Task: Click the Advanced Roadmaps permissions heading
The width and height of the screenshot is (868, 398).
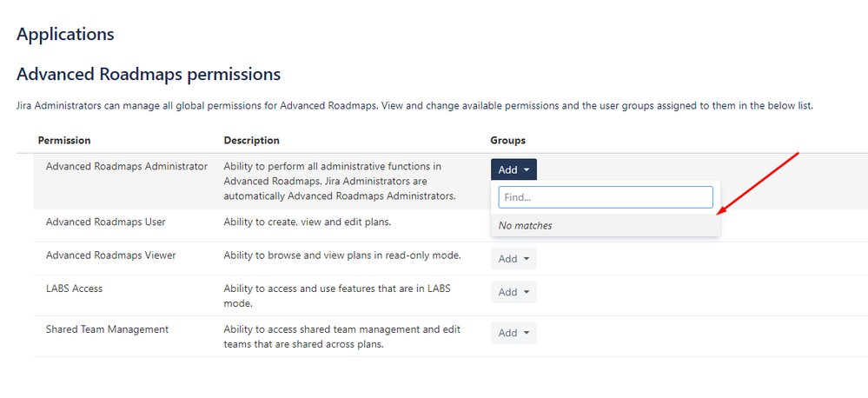Action: 148,75
